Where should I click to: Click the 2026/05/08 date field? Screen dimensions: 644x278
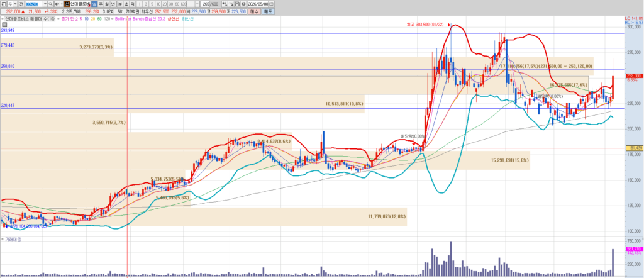tap(257, 4)
